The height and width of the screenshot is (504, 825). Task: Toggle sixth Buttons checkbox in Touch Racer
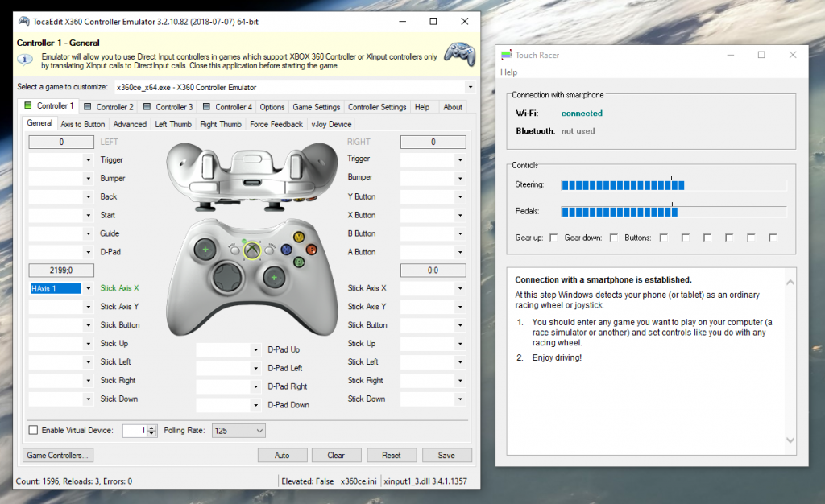pos(773,238)
